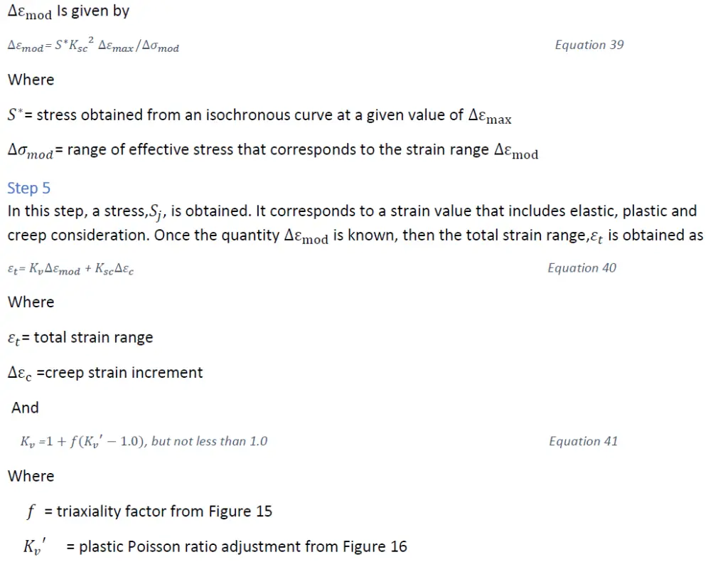728x567 pixels.
Task: Click the Equation 39 label
Action: point(589,45)
